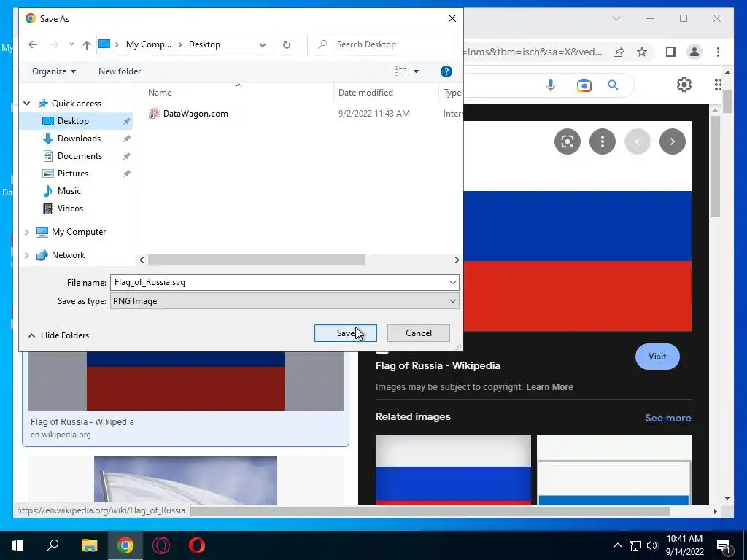This screenshot has width=747, height=560.
Task: Launch Opera GX from taskbar
Action: click(x=161, y=545)
